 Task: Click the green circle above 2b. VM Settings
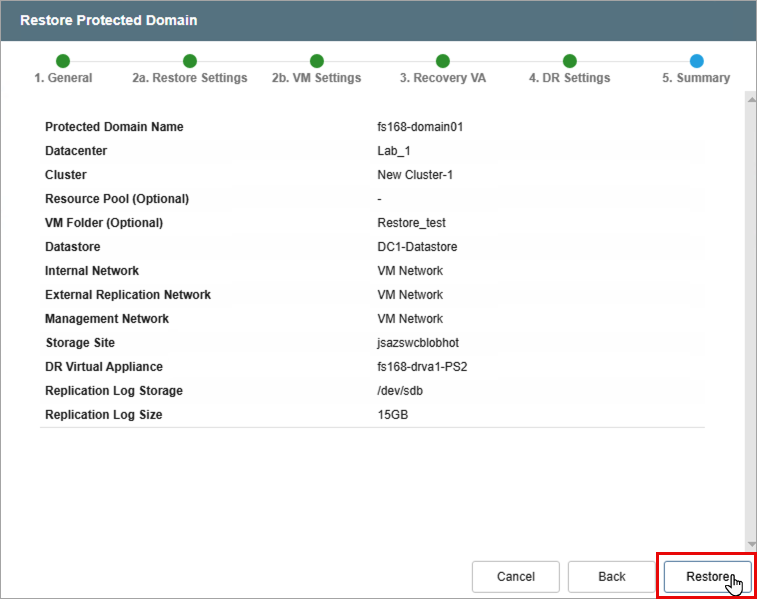coord(317,61)
